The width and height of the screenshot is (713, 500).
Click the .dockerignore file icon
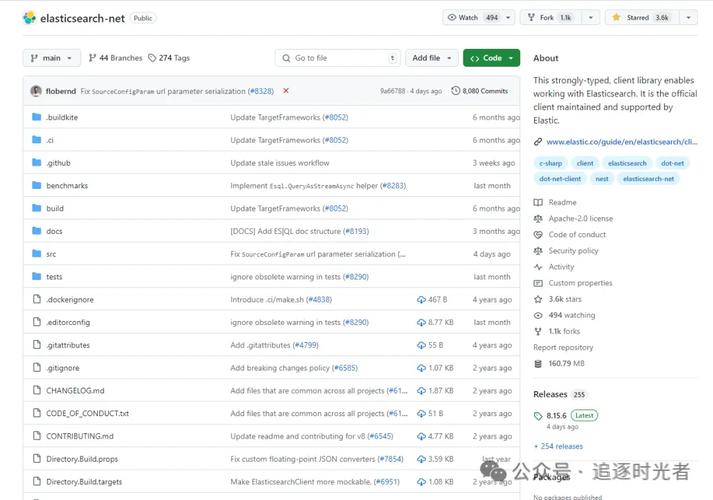pos(37,299)
